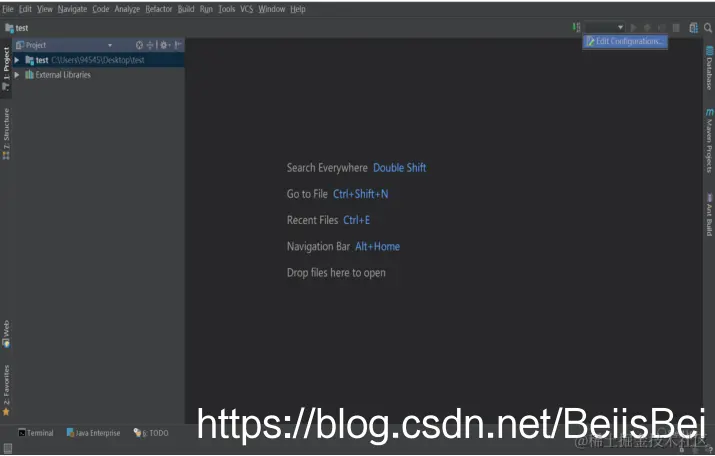Click the Double Shift shortcut text
This screenshot has width=715, height=456.
(x=399, y=168)
